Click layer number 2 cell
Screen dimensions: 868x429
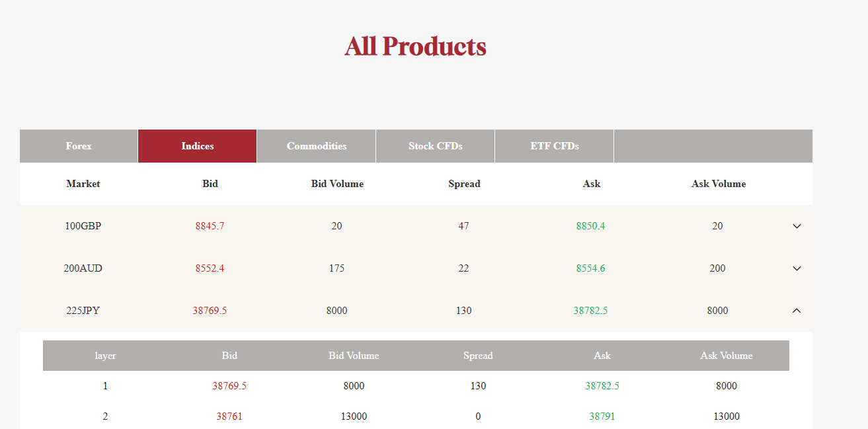(105, 416)
